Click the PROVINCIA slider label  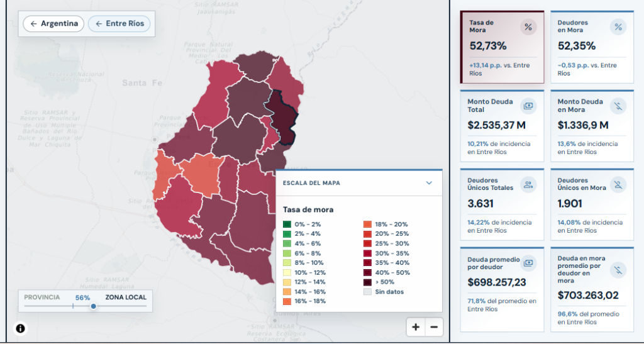click(42, 297)
